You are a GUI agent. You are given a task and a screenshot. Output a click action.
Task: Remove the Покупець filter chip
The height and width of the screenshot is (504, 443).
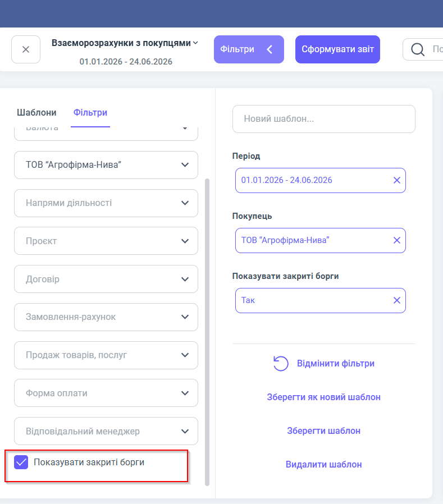pos(397,240)
